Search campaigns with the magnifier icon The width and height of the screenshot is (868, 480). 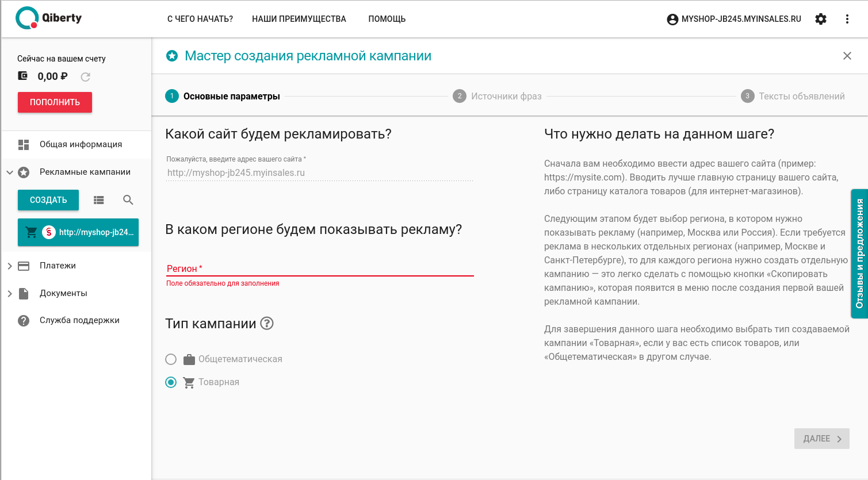128,200
